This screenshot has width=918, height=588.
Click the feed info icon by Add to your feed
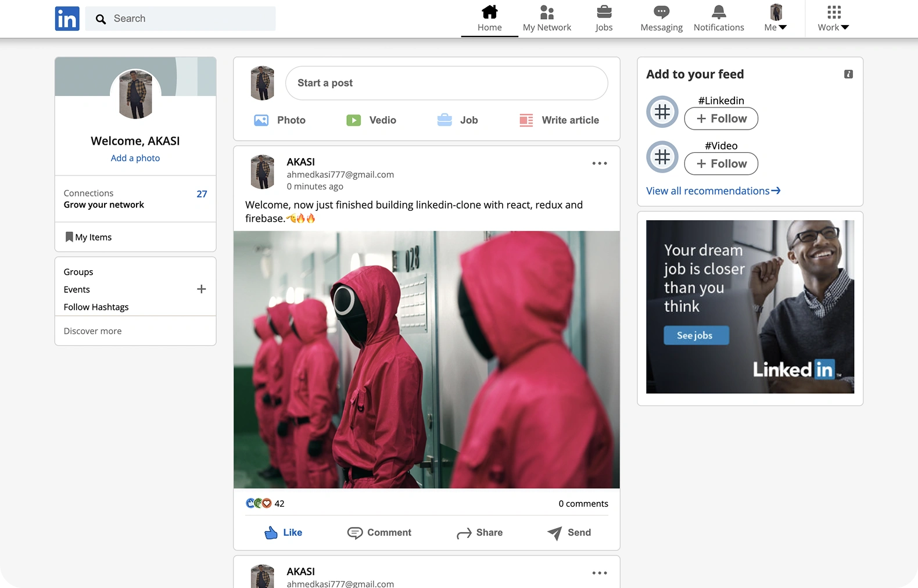(848, 74)
